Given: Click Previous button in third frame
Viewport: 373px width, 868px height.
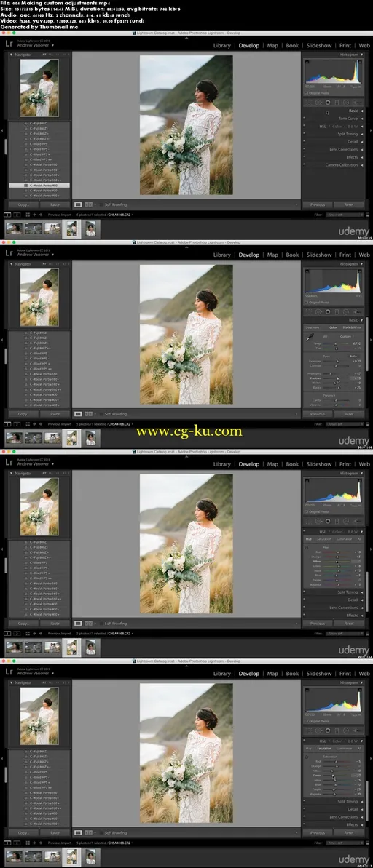Looking at the screenshot, I should (x=318, y=624).
